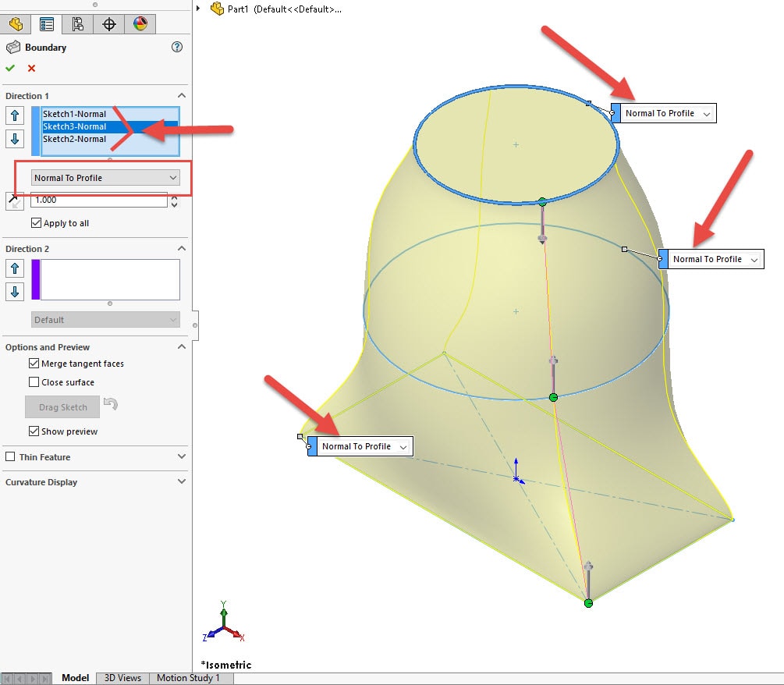This screenshot has width=784, height=685.
Task: Switch to the PropertyManager tab
Action: (47, 24)
